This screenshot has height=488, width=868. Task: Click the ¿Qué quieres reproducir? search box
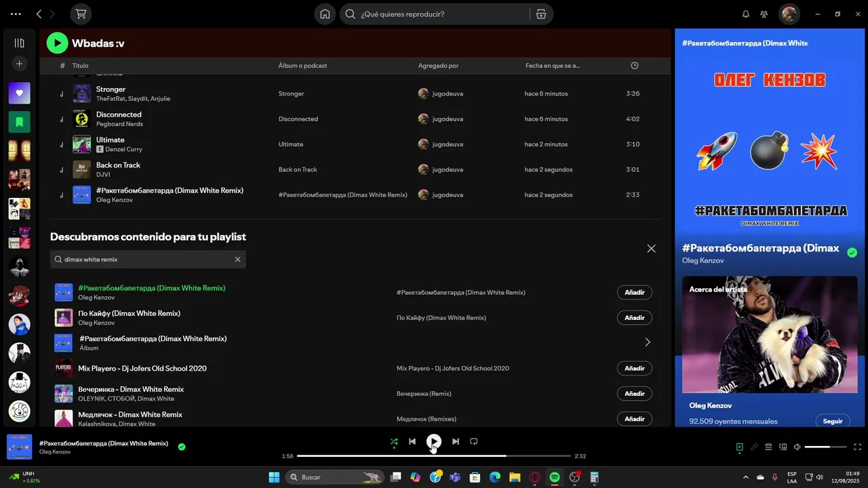[435, 14]
